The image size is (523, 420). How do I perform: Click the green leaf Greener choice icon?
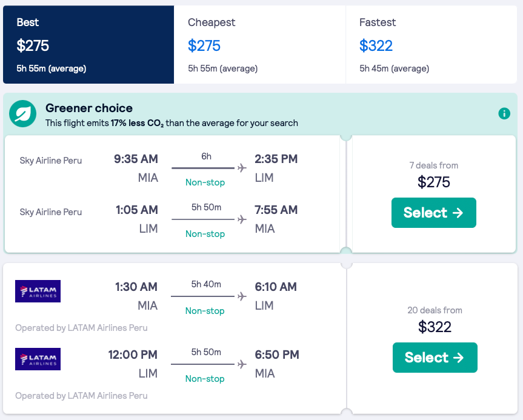(24, 115)
